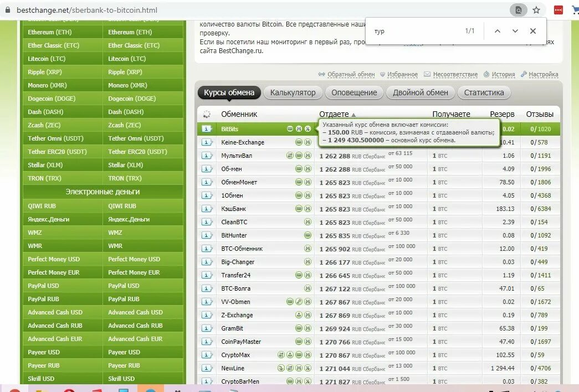Click the История link

(503, 74)
